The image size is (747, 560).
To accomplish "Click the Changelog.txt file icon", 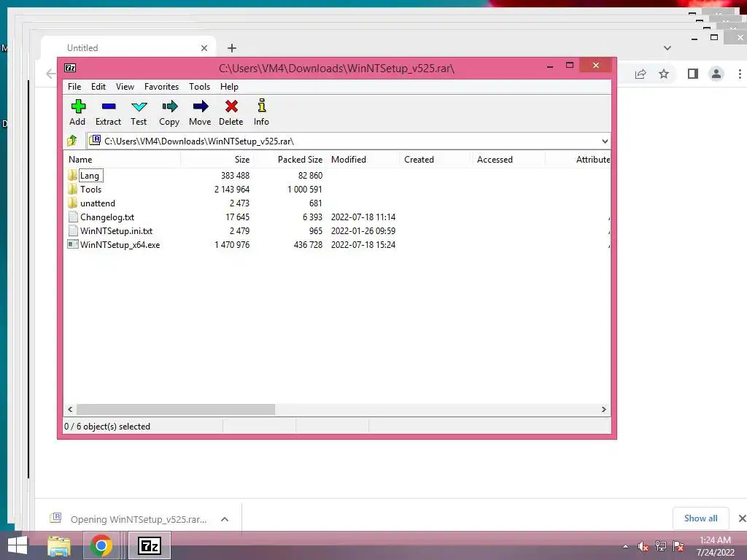I will click(73, 217).
